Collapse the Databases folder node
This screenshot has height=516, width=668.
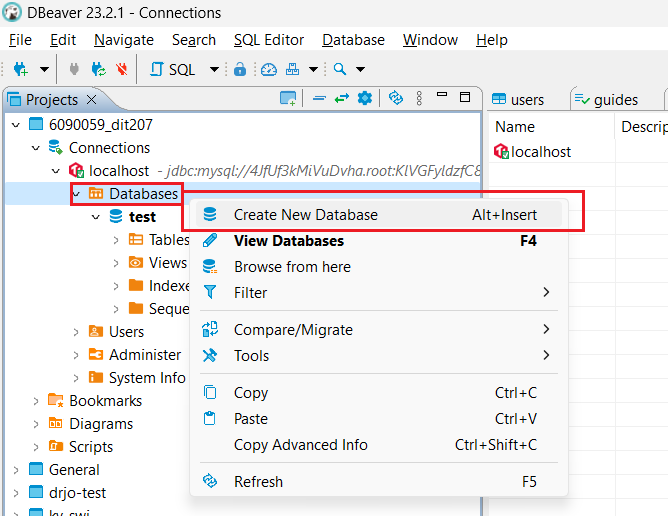[x=76, y=194]
